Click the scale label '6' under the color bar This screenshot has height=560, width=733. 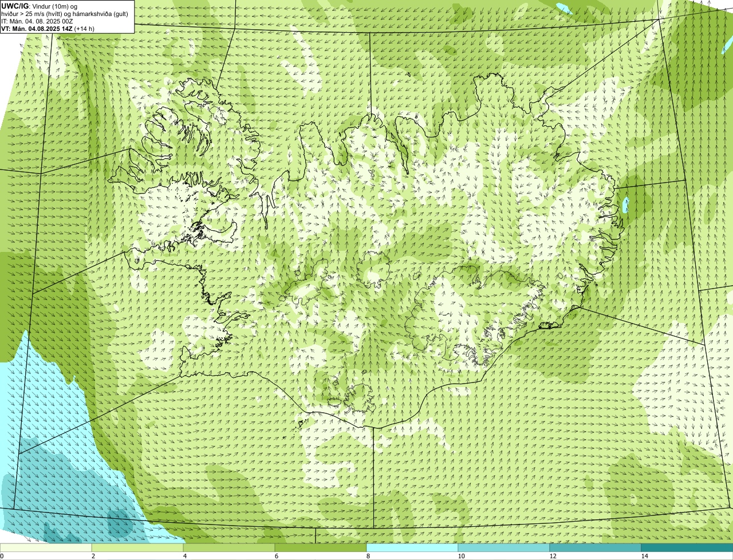[276, 556]
